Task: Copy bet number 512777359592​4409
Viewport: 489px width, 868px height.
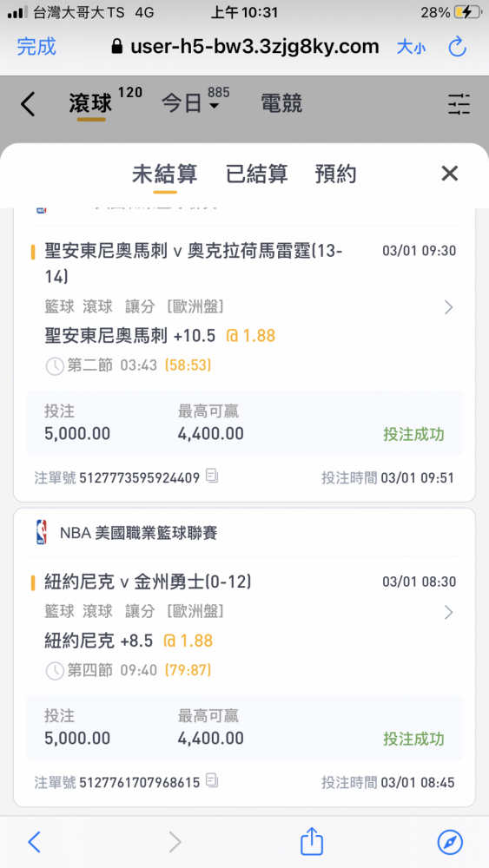Action: (x=212, y=476)
